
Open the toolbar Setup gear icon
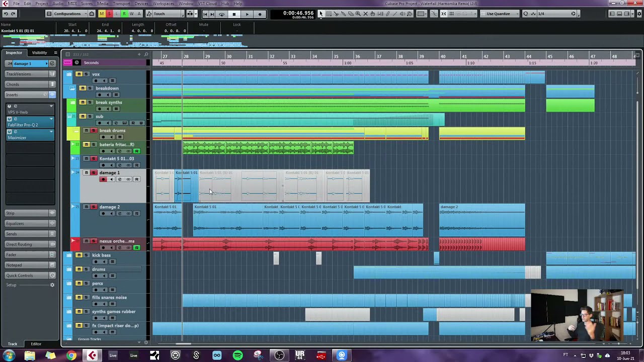tap(639, 14)
